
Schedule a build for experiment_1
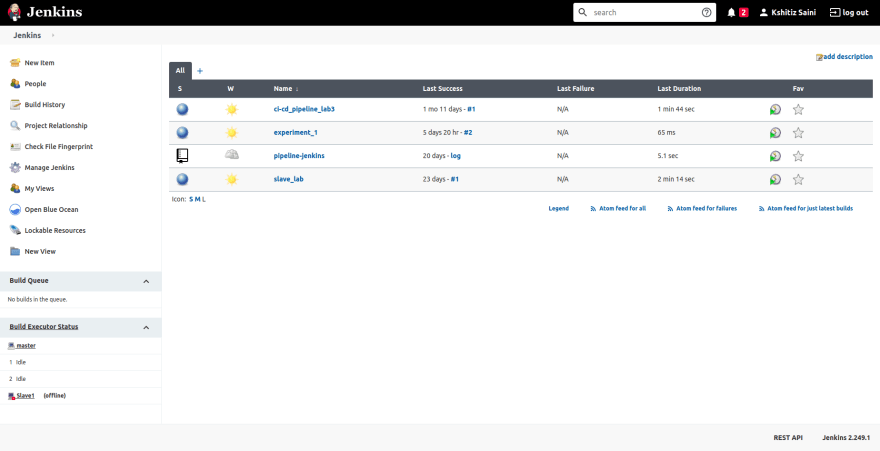[775, 133]
